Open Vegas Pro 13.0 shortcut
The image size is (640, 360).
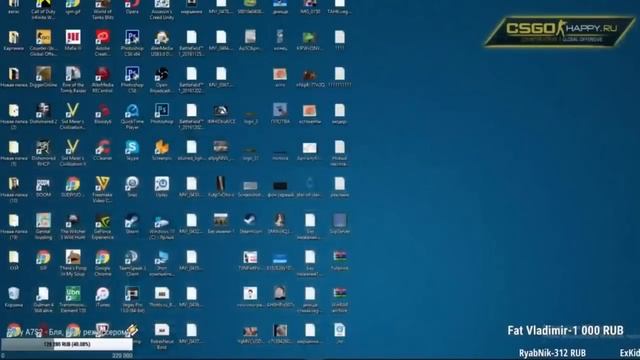pyautogui.click(x=132, y=299)
